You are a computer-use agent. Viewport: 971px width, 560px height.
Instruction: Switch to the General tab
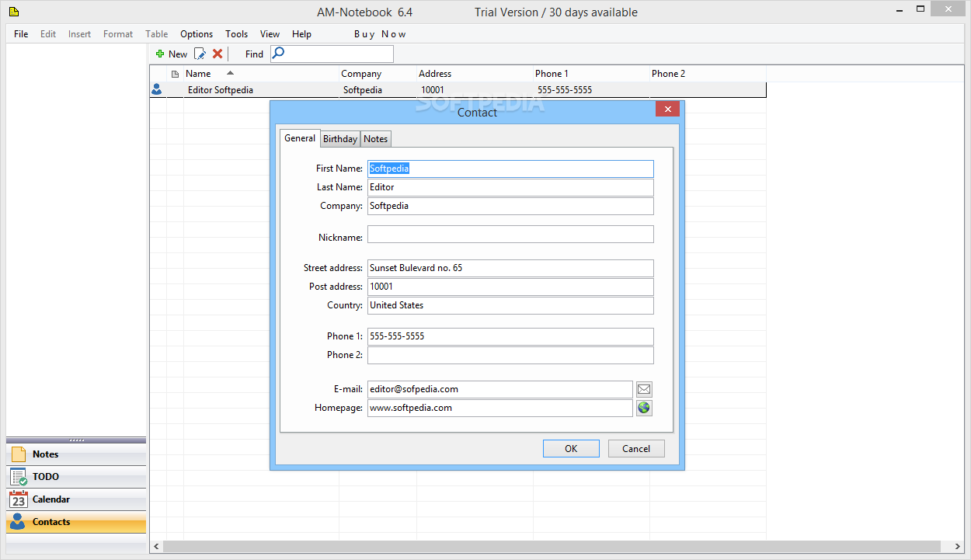click(x=300, y=138)
